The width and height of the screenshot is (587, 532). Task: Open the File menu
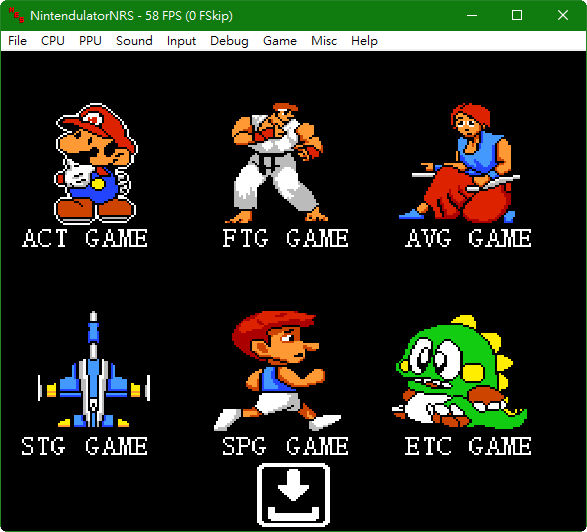[x=17, y=40]
